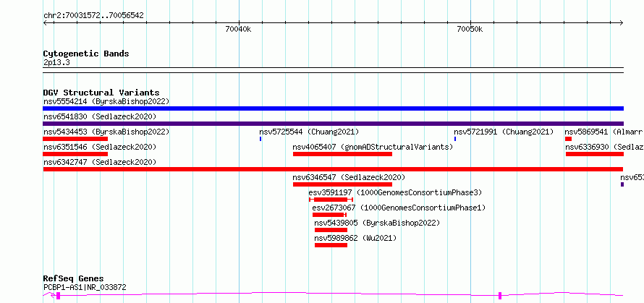This screenshot has width=644, height=303.
Task: Open the nsv5721991 (Chuang2021) label
Action: (504, 132)
